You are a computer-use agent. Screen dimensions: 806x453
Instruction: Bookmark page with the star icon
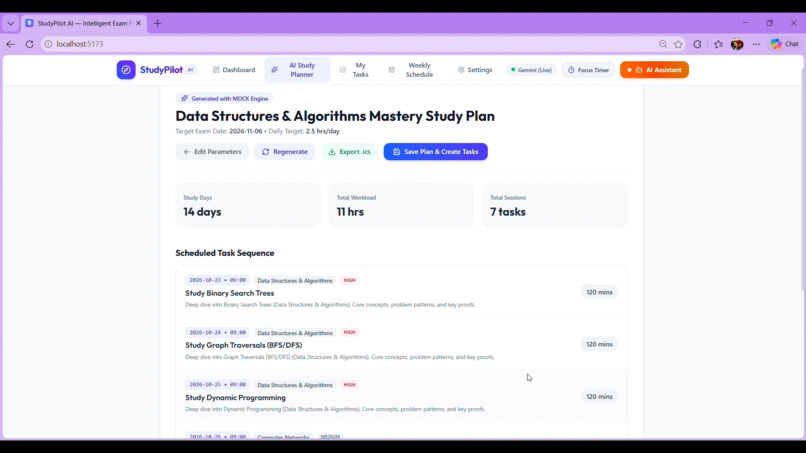[679, 44]
